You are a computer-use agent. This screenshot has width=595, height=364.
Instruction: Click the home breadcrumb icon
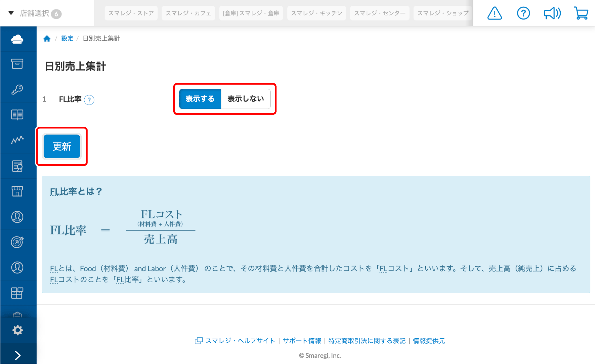pyautogui.click(x=47, y=38)
